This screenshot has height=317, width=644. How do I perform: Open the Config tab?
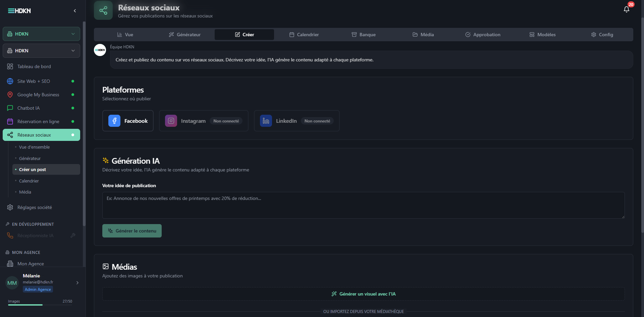click(602, 35)
